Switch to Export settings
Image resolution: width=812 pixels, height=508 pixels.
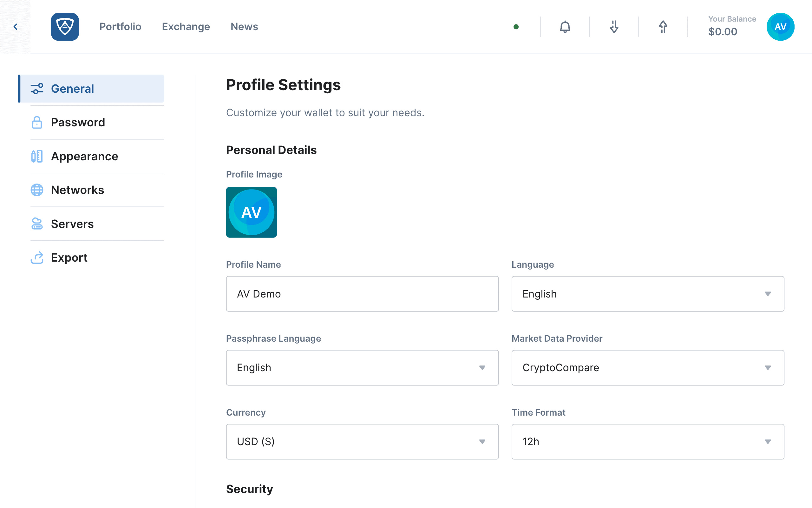[97, 258]
